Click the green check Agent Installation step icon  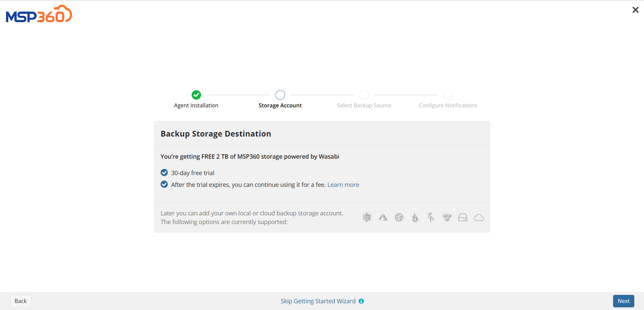(x=196, y=95)
